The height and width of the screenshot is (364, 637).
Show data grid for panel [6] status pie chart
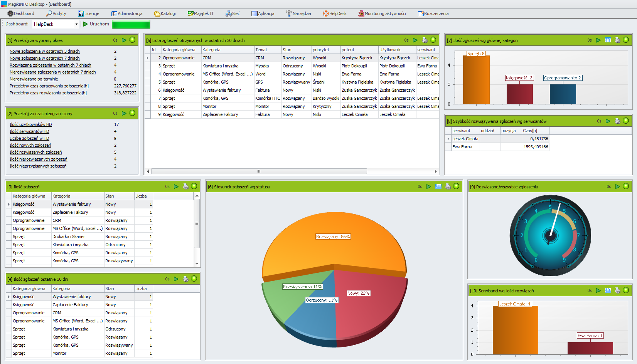click(x=438, y=186)
